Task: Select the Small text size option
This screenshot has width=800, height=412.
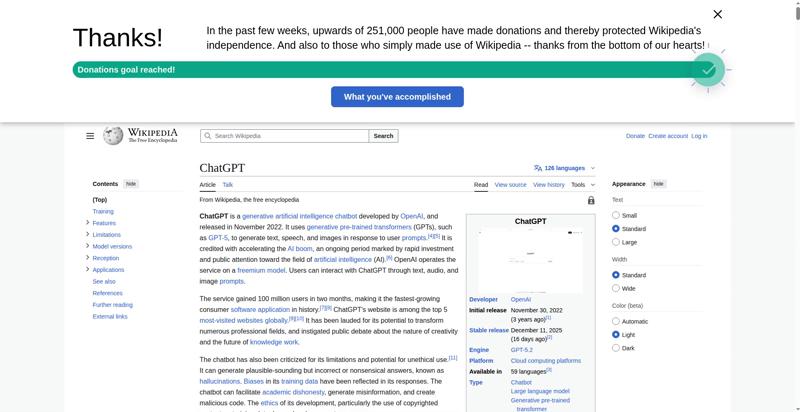Action: point(616,215)
